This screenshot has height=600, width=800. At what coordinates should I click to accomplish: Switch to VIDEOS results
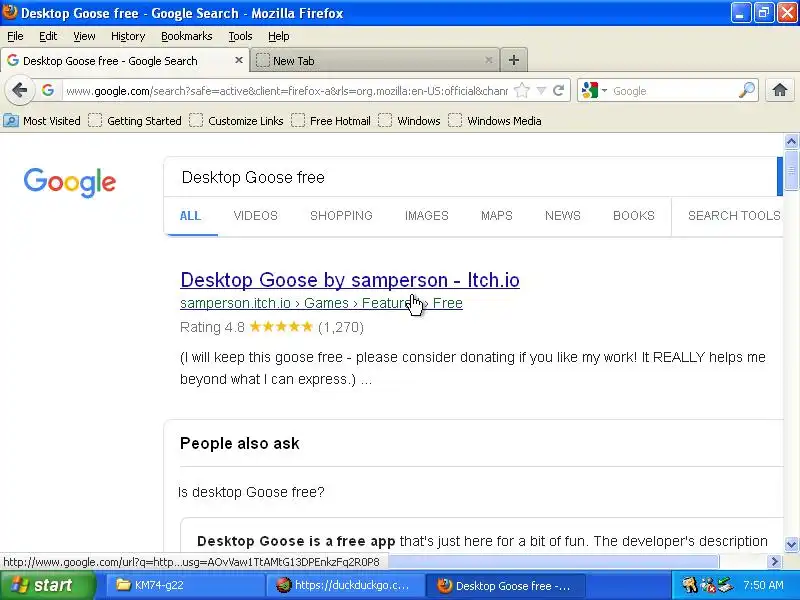coord(256,216)
